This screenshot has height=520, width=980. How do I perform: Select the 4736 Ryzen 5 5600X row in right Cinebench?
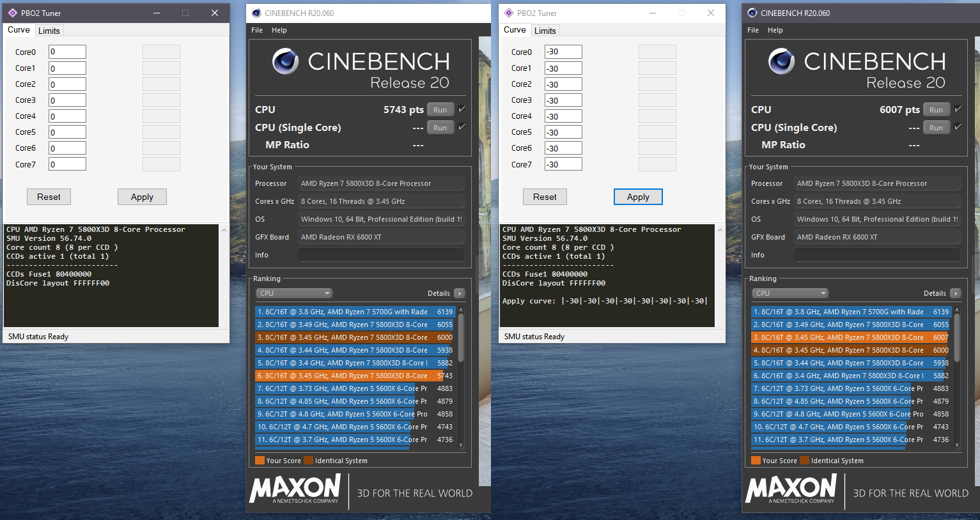click(851, 440)
